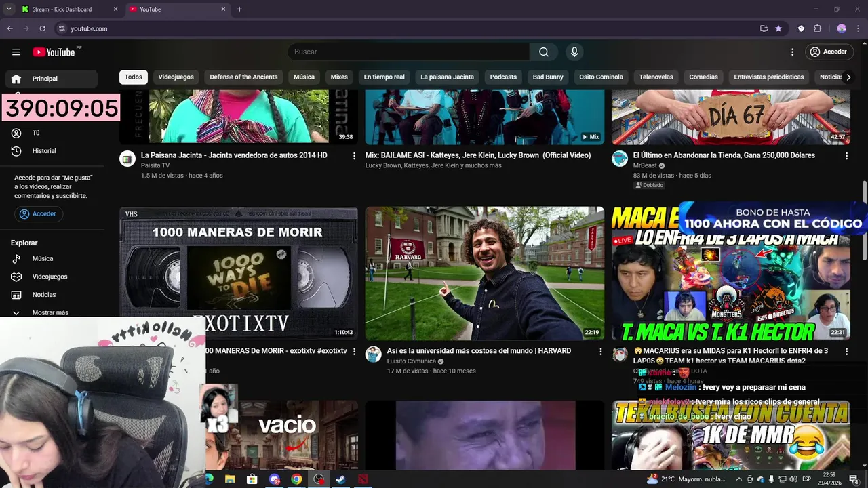Open the tab search dropdown in Chrome
This screenshot has width=868, height=488.
tap(9, 9)
